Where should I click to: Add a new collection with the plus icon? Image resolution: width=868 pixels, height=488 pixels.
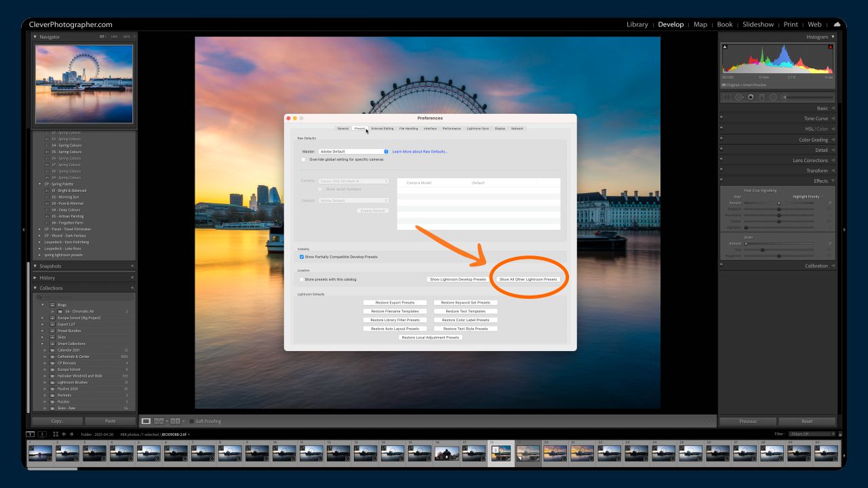click(x=132, y=288)
